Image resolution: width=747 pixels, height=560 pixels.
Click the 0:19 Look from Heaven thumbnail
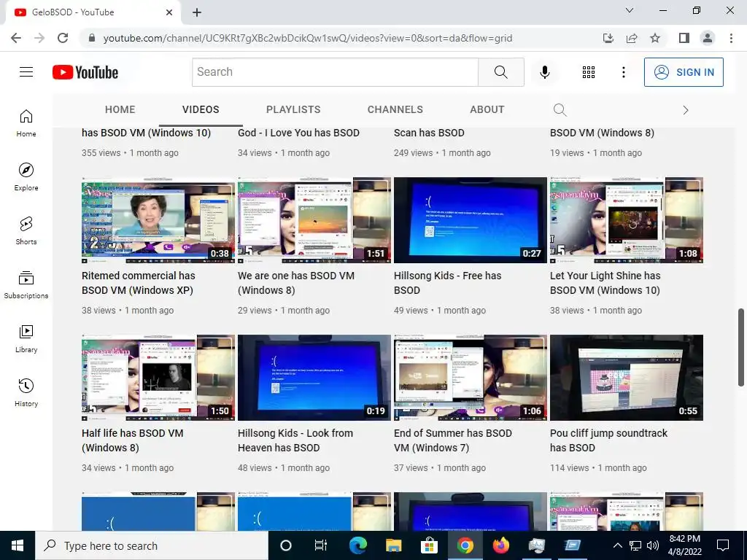[314, 378]
